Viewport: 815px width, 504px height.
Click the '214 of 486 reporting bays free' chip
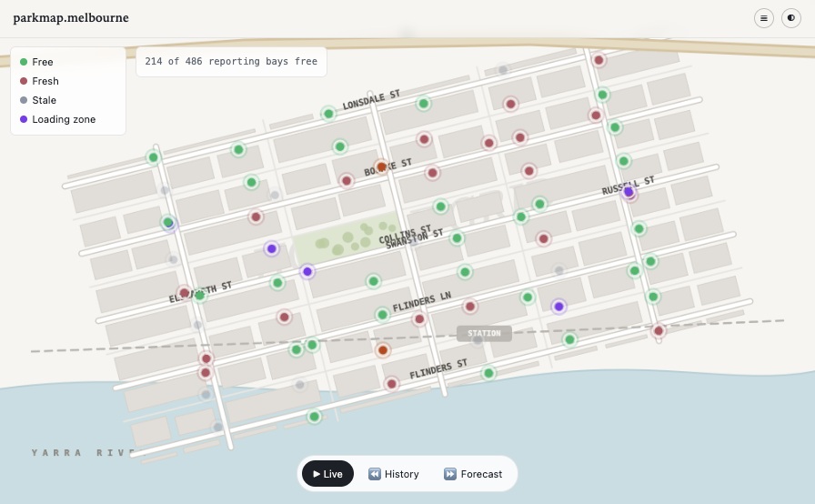pos(231,61)
